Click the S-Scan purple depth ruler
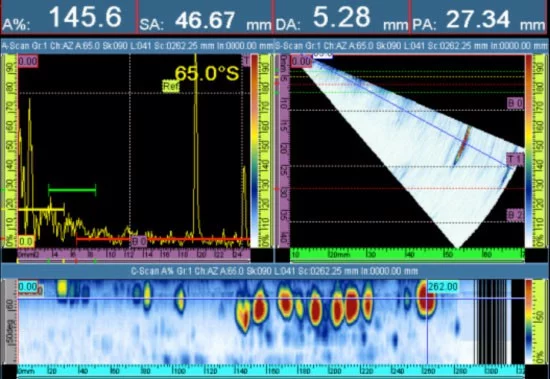This screenshot has height=379, width=550. pos(284,151)
